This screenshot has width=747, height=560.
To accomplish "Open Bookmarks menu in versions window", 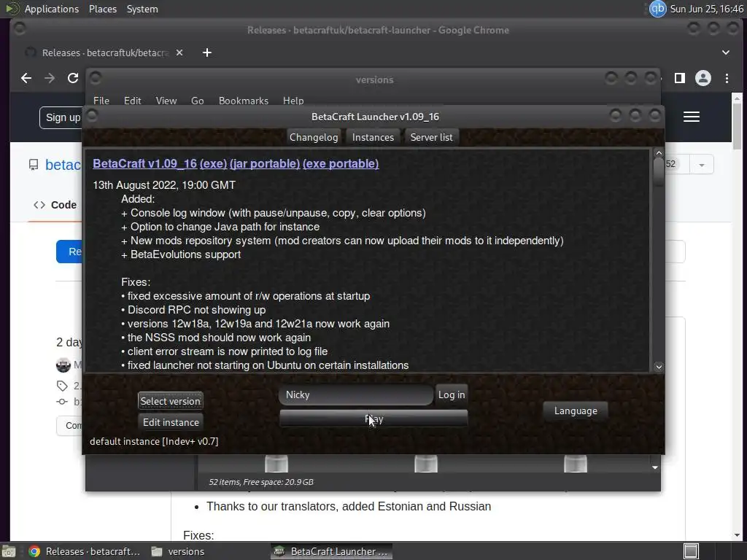I will pos(244,101).
